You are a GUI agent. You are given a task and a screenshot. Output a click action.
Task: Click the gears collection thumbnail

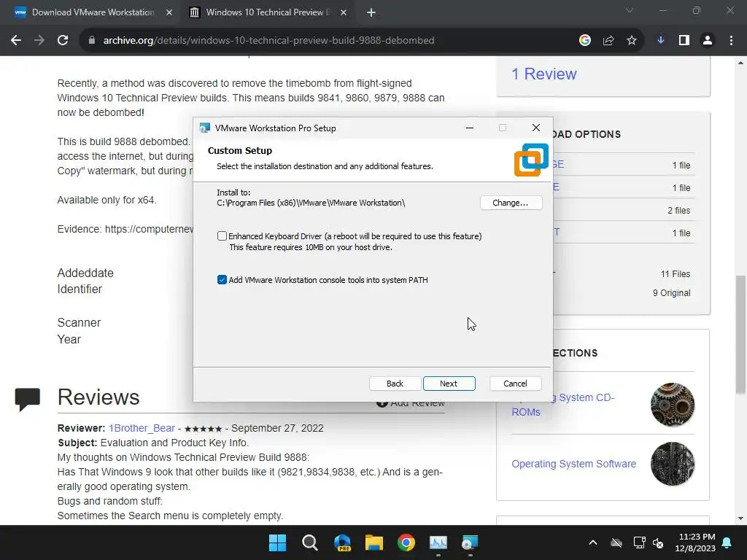[x=672, y=404]
